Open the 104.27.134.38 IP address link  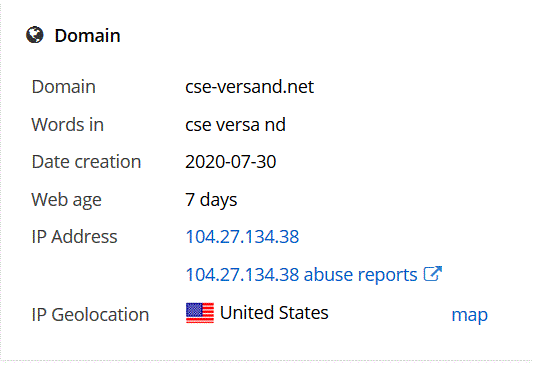point(242,237)
